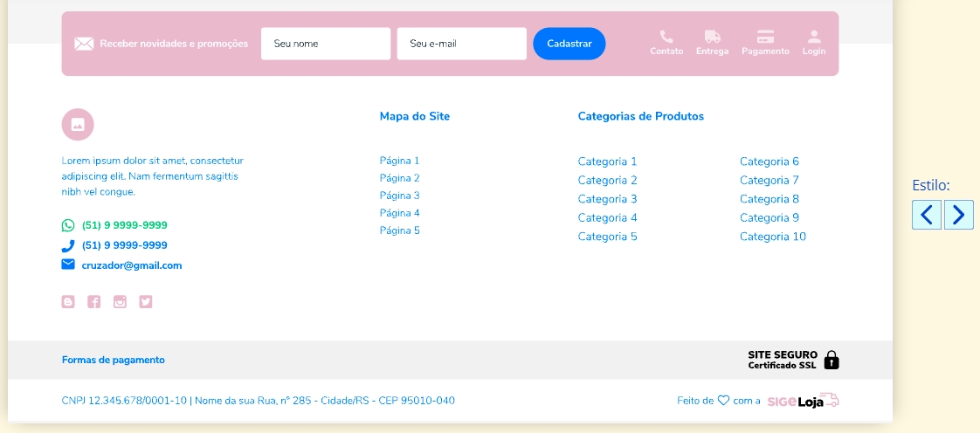Open the Facebook social icon
The height and width of the screenshot is (433, 980).
[x=94, y=302]
